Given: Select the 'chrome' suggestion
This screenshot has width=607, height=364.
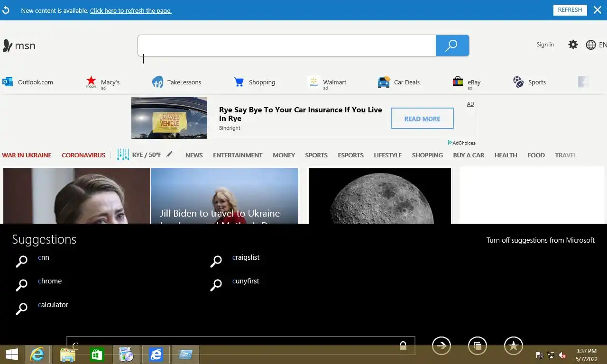Looking at the screenshot, I should tap(50, 281).
